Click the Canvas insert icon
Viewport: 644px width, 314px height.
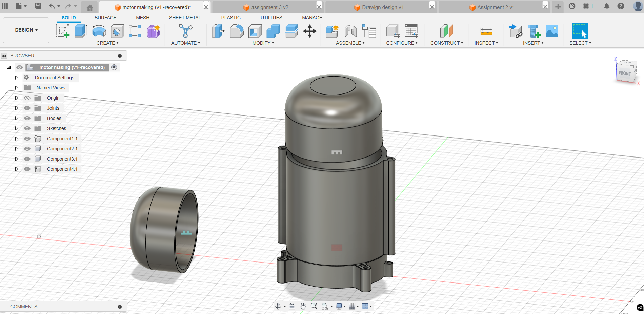(552, 31)
